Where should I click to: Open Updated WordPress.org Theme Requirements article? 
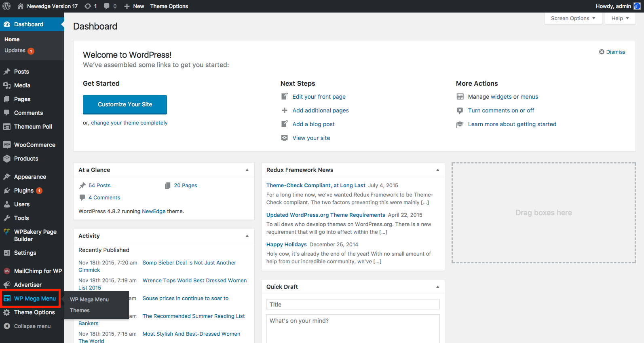(x=326, y=215)
